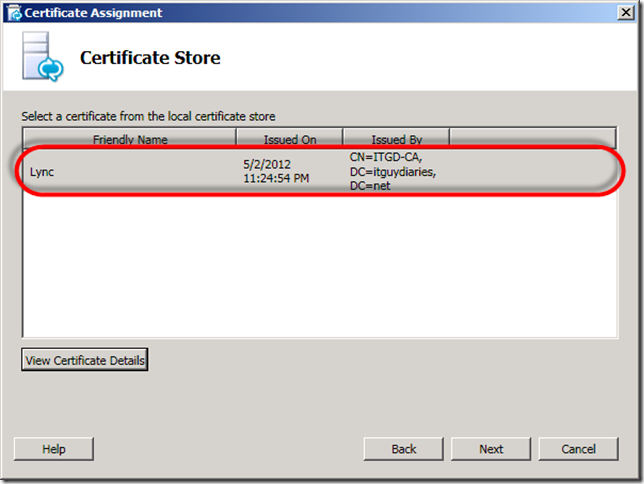Cancel the certificate assignment wizard
The width and height of the screenshot is (644, 484).
pos(578,449)
